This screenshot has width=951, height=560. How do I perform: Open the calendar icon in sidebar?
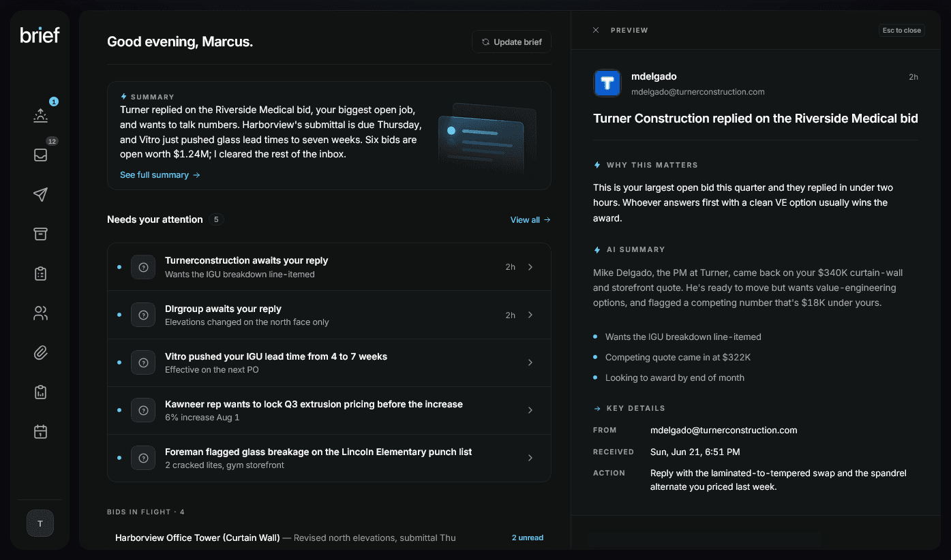click(x=40, y=432)
